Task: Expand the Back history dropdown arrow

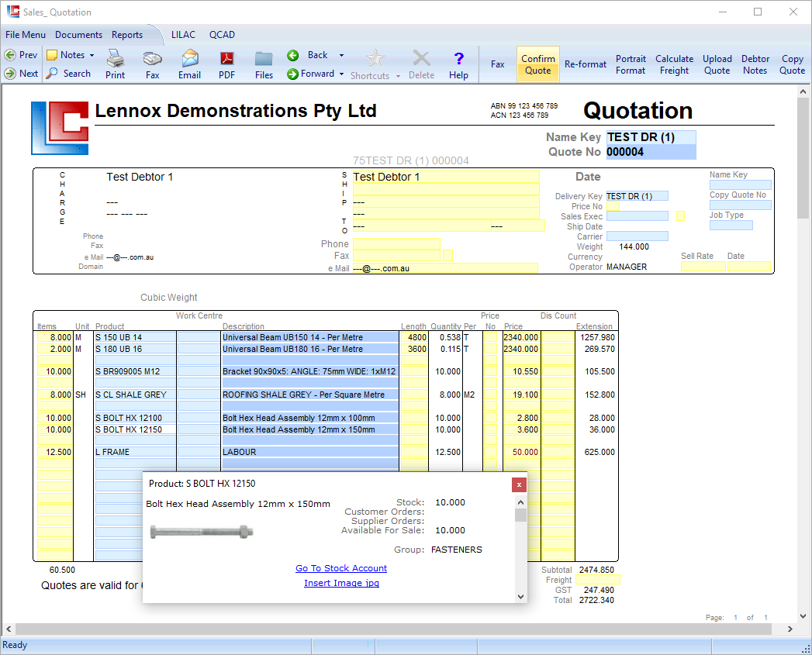Action: (x=341, y=56)
